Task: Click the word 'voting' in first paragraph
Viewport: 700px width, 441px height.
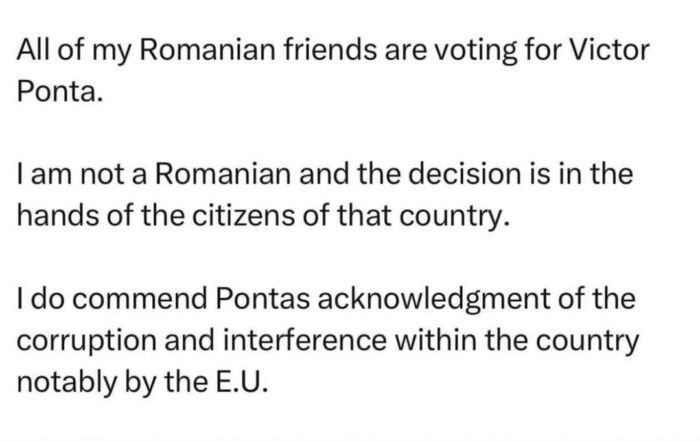Action: click(x=476, y=51)
